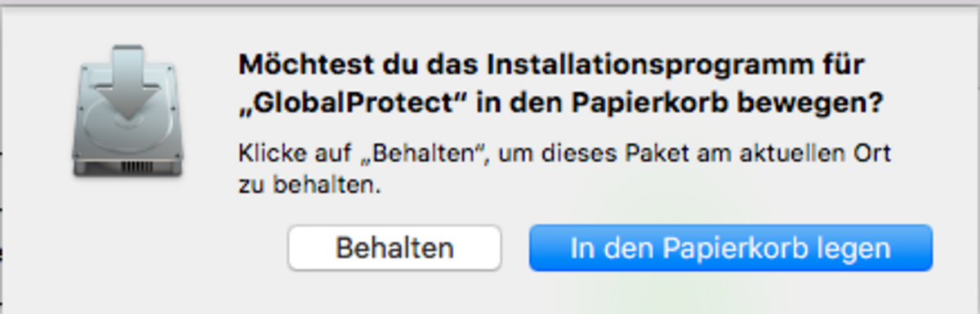The image size is (980, 314).
Task: Click the zu behalten text line
Action: [x=310, y=186]
